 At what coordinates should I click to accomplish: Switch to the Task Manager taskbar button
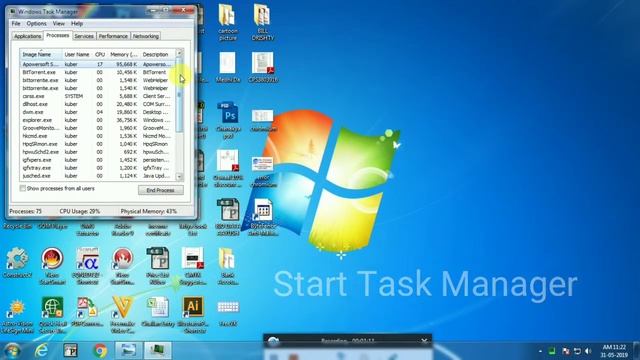[x=158, y=351]
